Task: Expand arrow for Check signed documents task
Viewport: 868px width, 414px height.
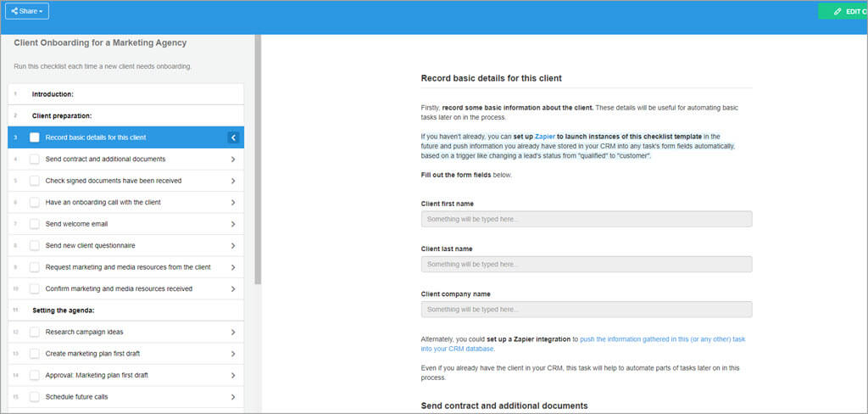Action: [233, 181]
